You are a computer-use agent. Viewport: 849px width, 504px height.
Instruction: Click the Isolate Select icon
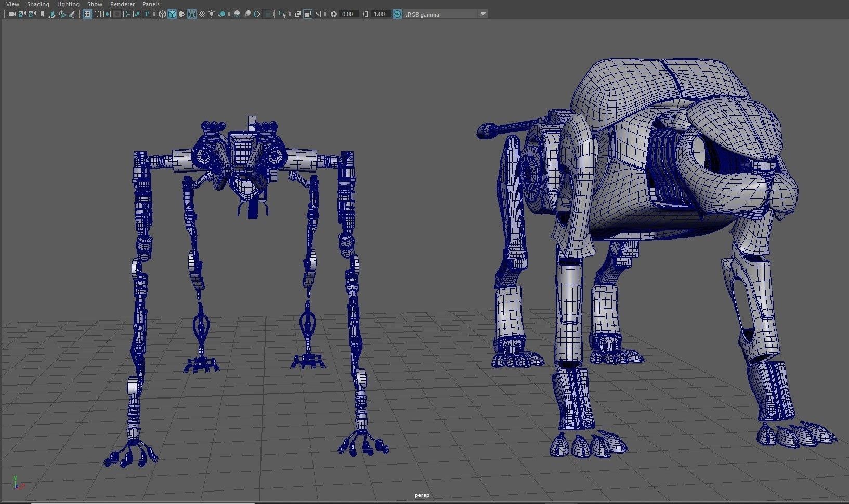click(282, 14)
